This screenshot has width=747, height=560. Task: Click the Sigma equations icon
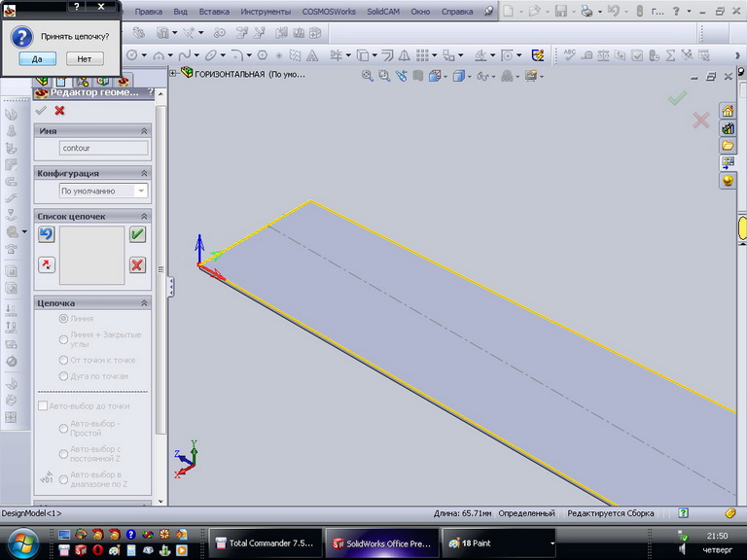click(670, 55)
